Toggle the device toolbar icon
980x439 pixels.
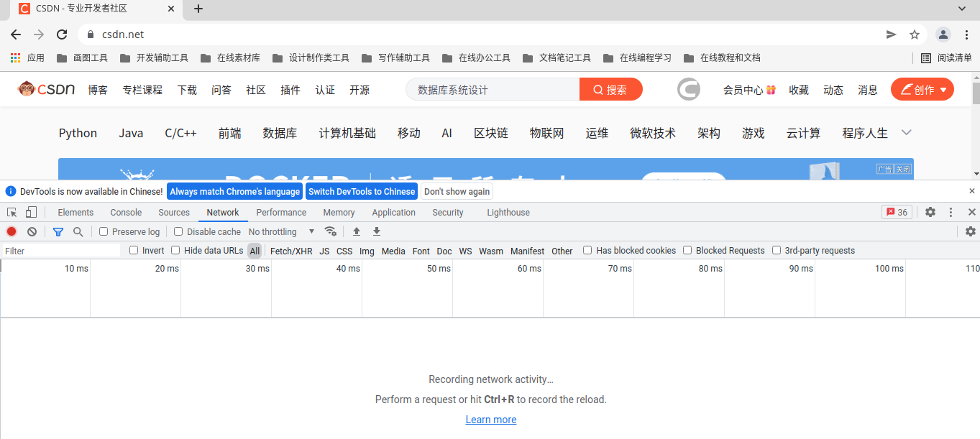31,212
